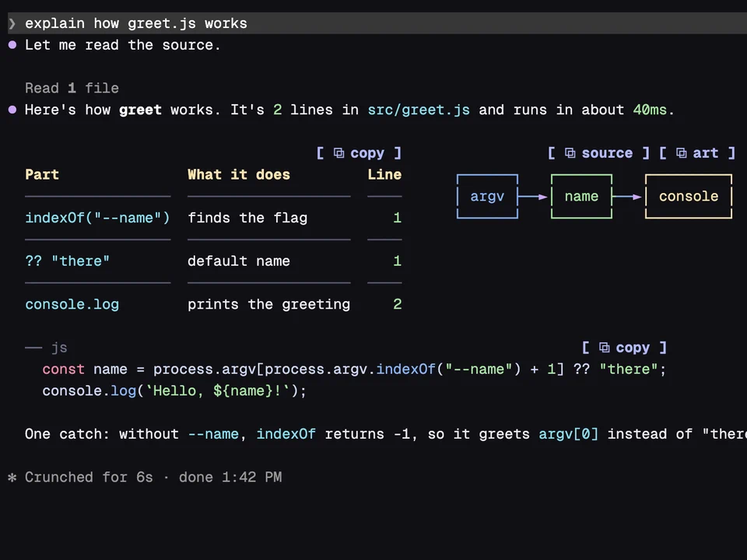Click the copy icon of js block
Viewport: 747px width, 560px height.
[604, 348]
